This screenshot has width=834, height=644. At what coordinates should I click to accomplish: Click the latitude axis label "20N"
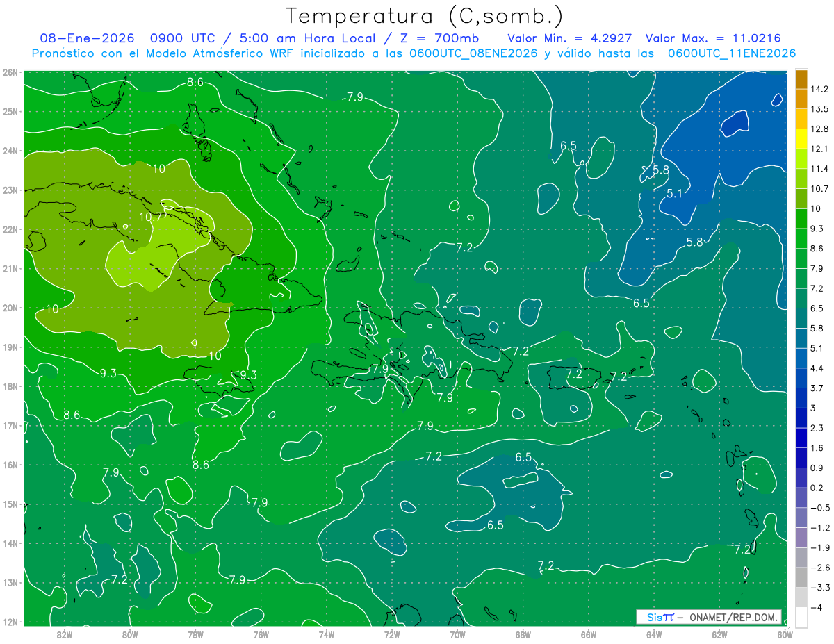point(10,308)
